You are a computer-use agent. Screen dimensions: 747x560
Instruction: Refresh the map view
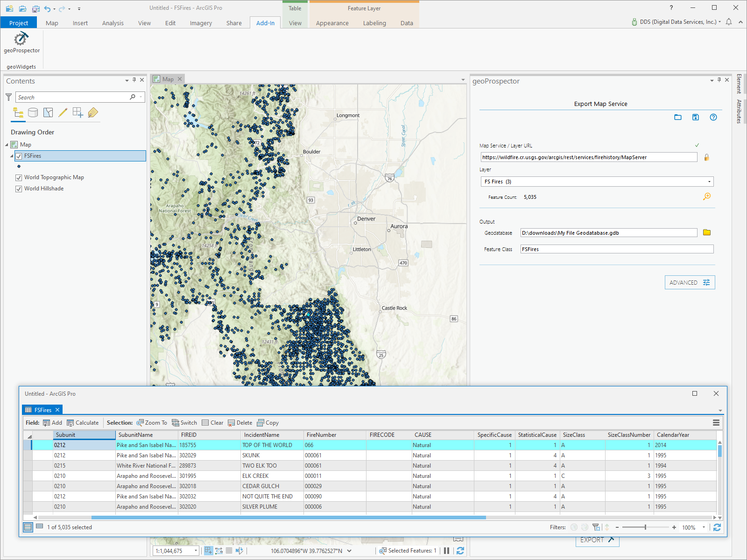point(460,551)
